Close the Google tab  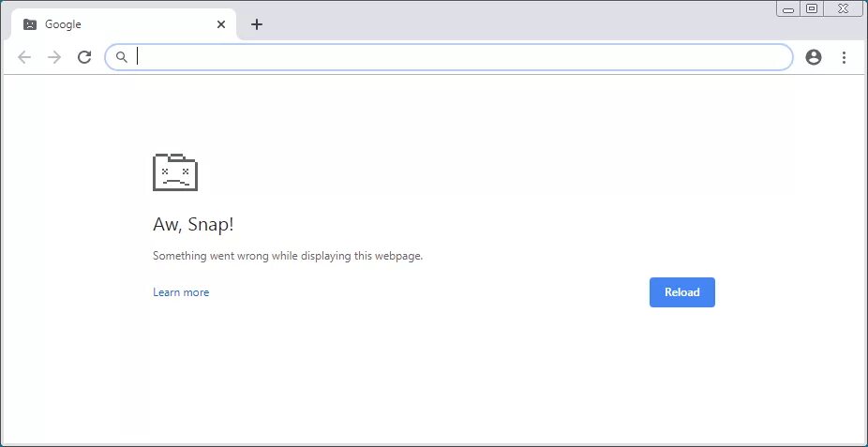pos(221,24)
